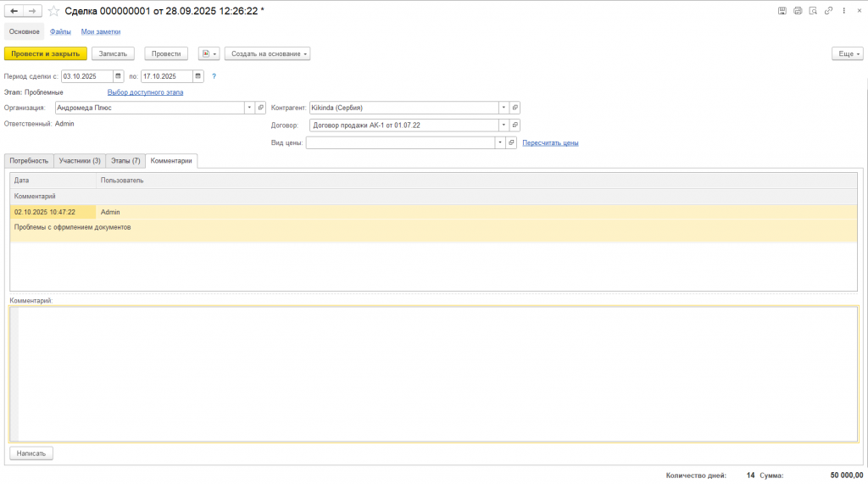
Task: Focus the deal start date field 03.10.2025
Action: (x=87, y=76)
